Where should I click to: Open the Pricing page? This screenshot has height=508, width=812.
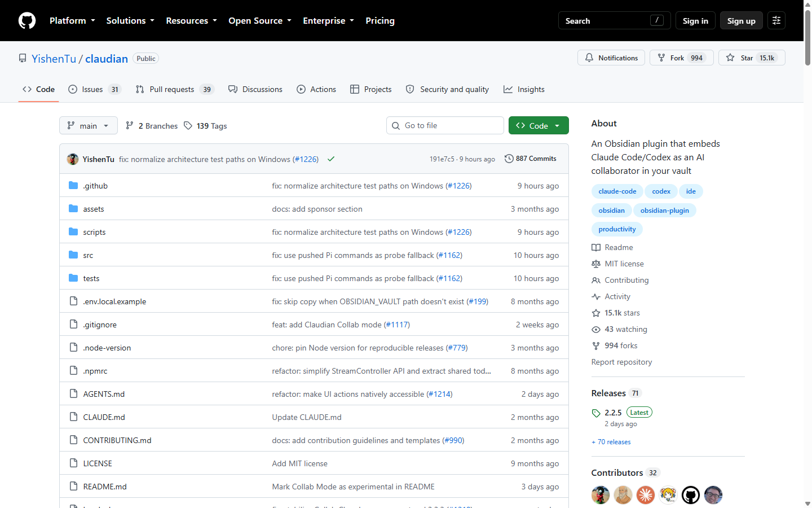(380, 20)
